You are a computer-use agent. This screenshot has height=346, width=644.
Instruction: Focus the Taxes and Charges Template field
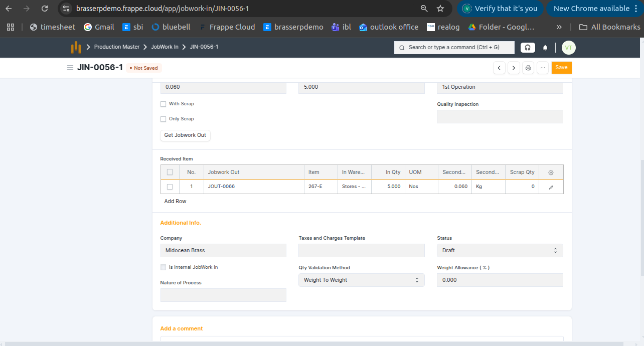(361, 250)
